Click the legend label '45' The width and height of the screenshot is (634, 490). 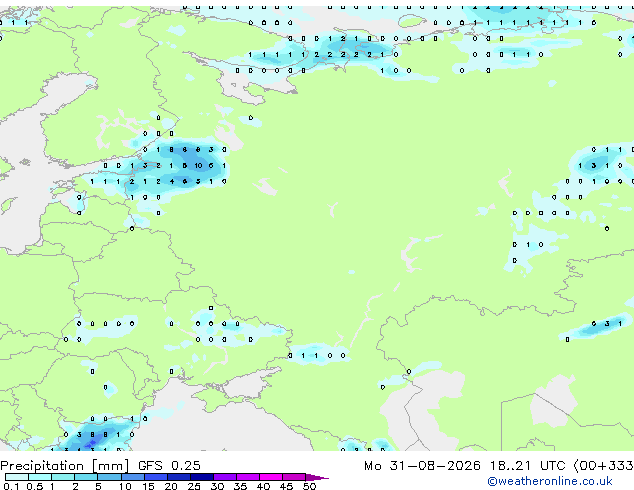pyautogui.click(x=286, y=486)
